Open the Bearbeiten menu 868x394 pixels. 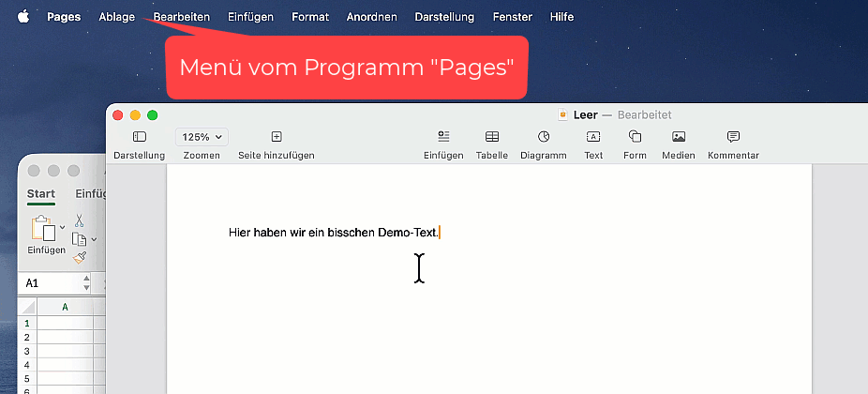[182, 17]
